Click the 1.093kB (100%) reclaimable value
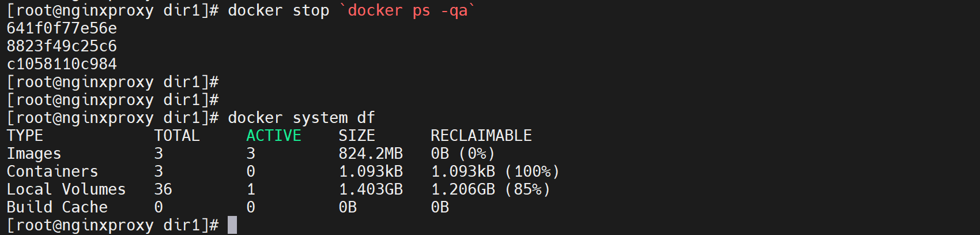Viewport: 980px width, 235px height. (495, 171)
